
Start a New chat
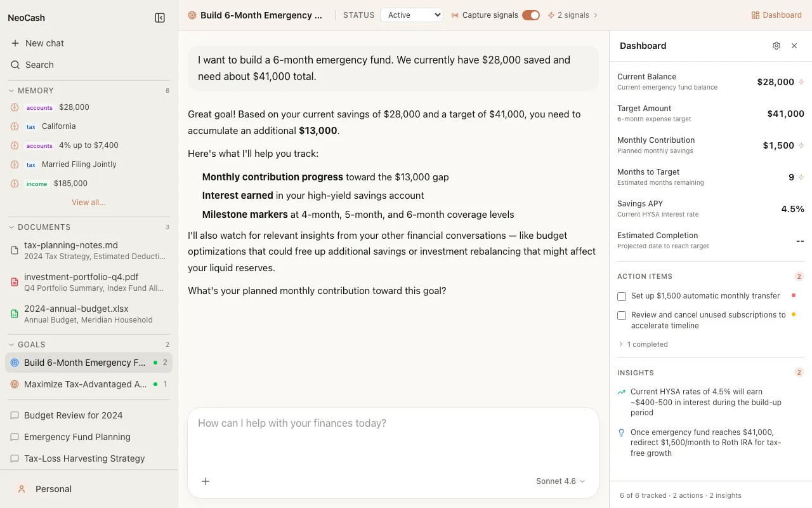tap(89, 43)
